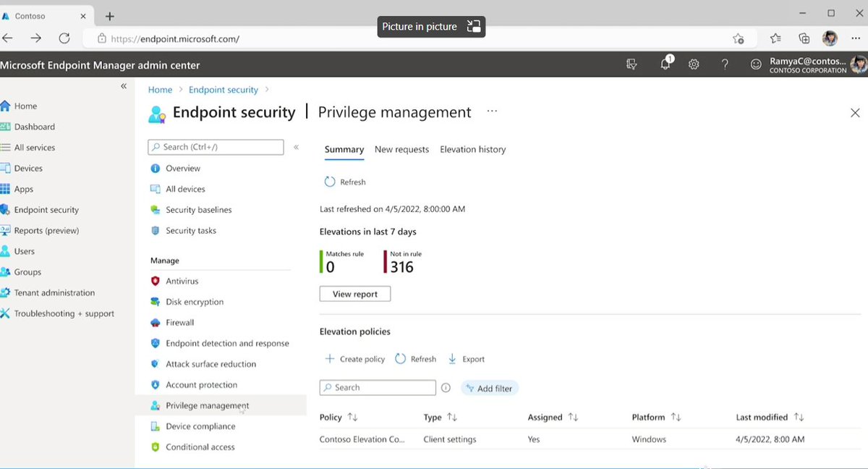Switch to the Elevation history tab
The width and height of the screenshot is (868, 469).
473,150
